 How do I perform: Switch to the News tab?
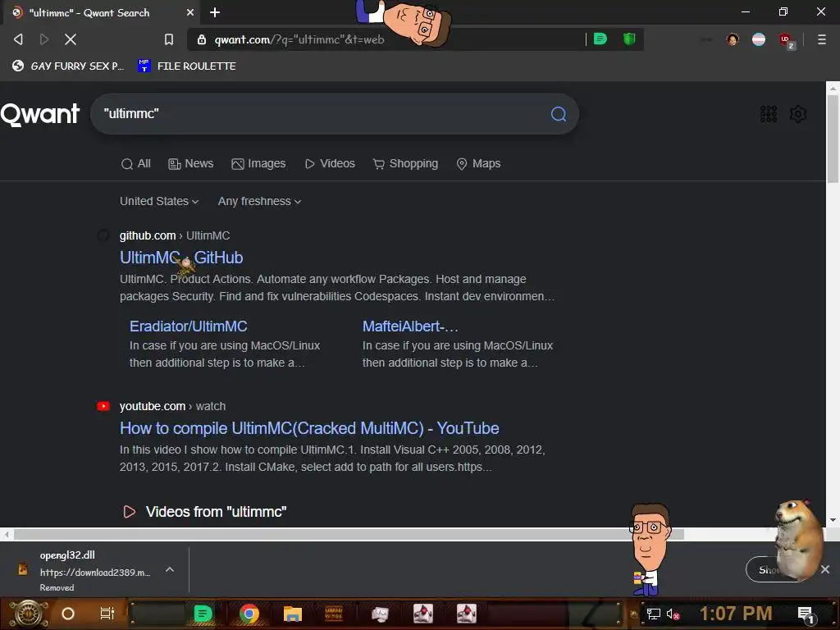pos(190,163)
